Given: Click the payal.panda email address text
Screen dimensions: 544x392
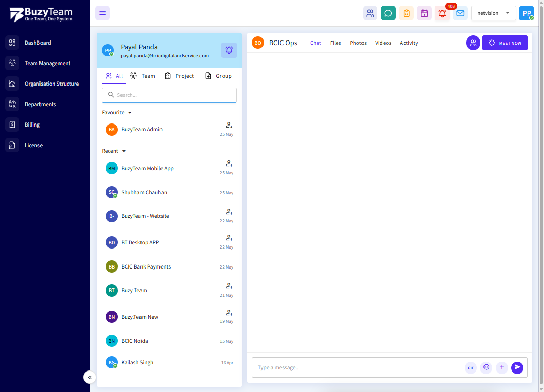Looking at the screenshot, I should click(165, 56).
